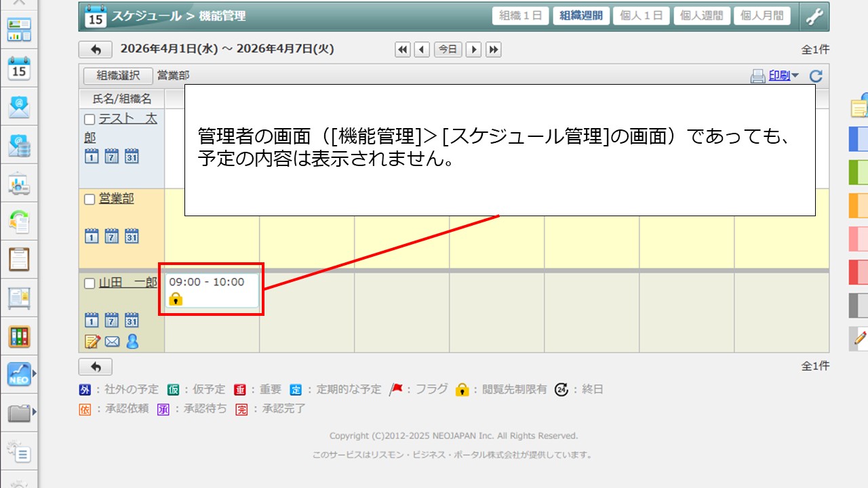This screenshot has height=488, width=868.
Task: Switch to 個人月間 view tab
Action: pyautogui.click(x=762, y=16)
